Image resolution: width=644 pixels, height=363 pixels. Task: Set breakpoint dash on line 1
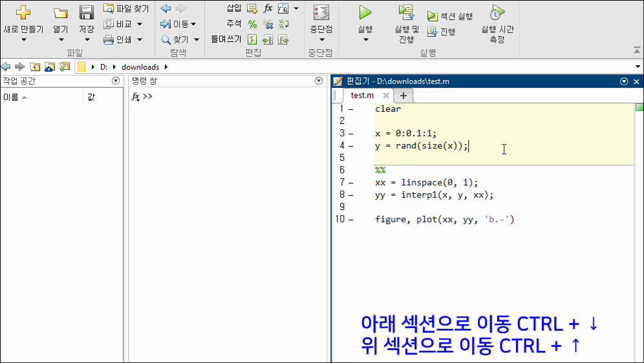click(351, 109)
